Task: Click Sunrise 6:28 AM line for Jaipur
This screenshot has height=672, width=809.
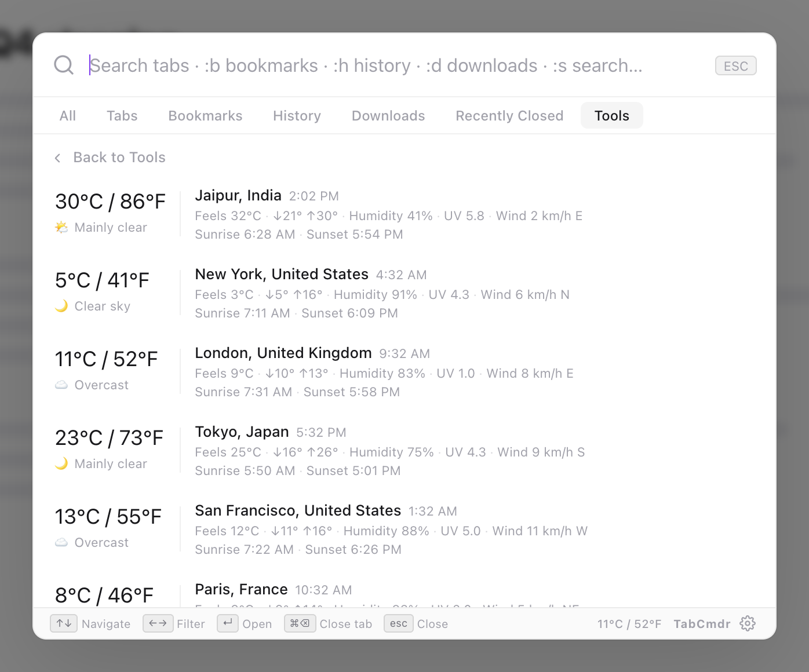Action: point(298,234)
